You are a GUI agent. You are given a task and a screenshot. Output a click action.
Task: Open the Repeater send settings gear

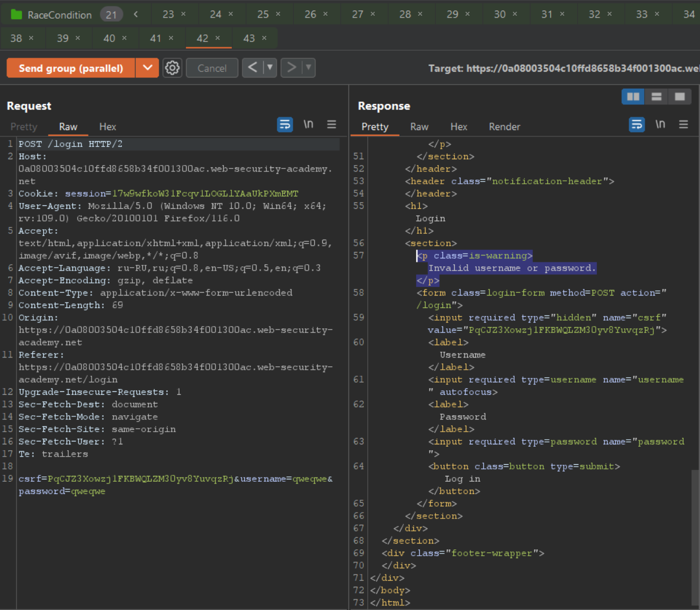172,68
